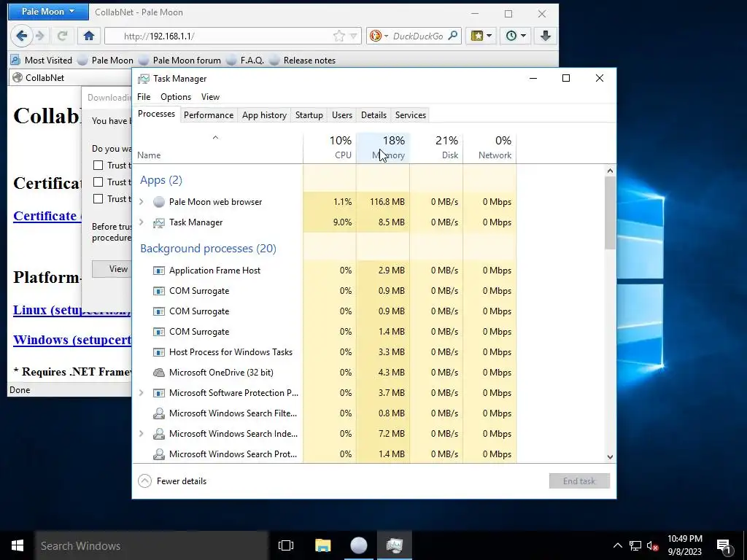Switch to the Services tab
The height and width of the screenshot is (560, 747).
(411, 115)
